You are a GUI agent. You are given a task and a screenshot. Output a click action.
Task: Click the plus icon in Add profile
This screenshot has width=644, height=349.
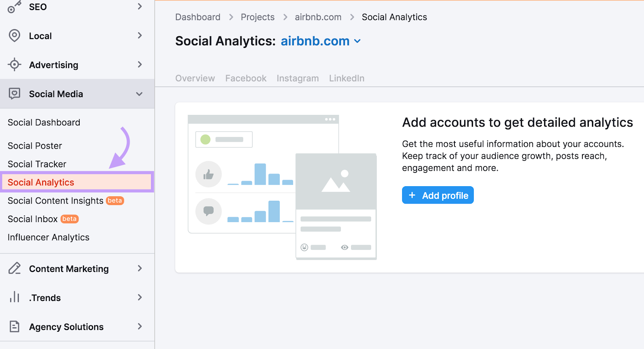(x=412, y=195)
